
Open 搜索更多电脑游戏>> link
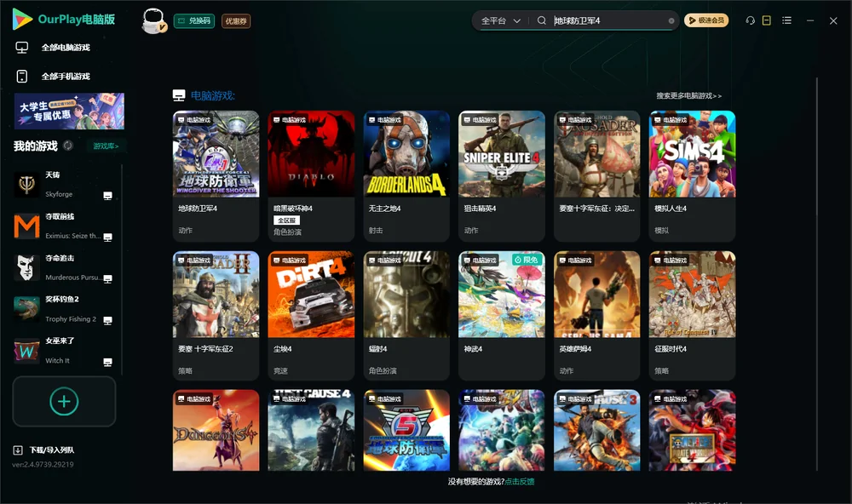(x=688, y=95)
